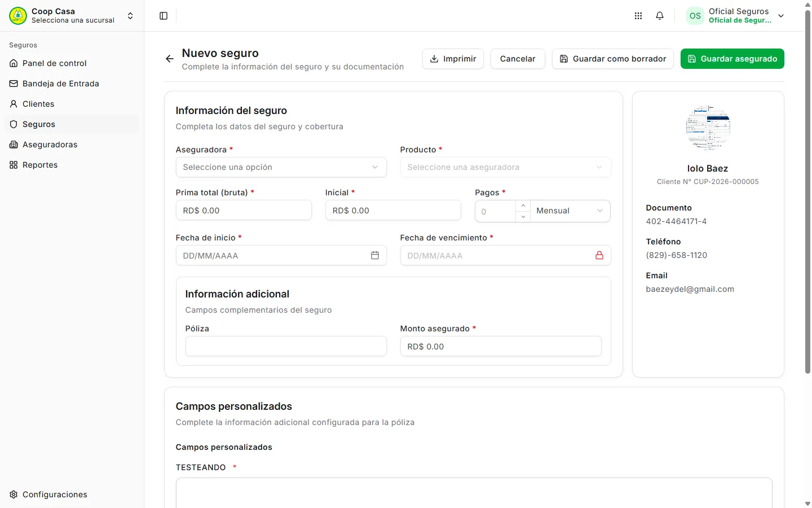Click the page vertical scrollbar
This screenshot has width=812, height=508.
(807, 192)
